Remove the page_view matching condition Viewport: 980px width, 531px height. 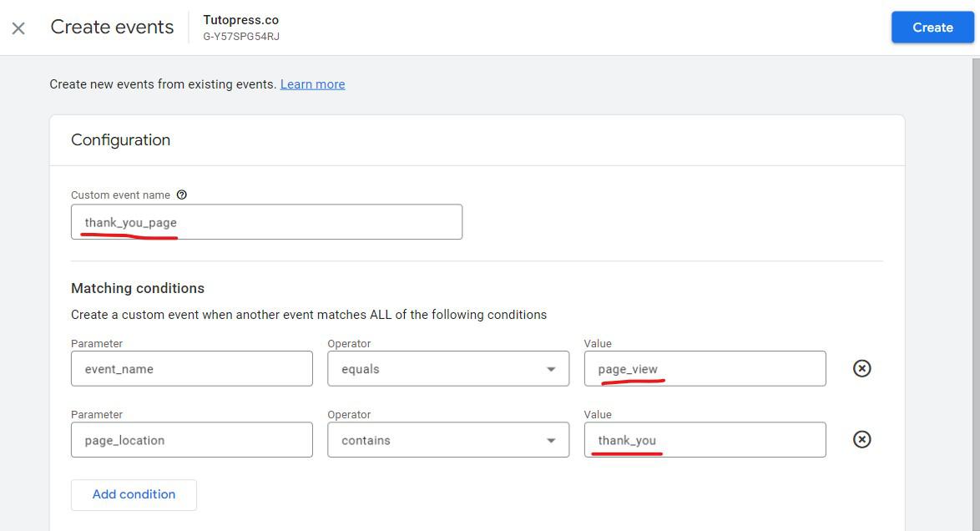(x=861, y=368)
